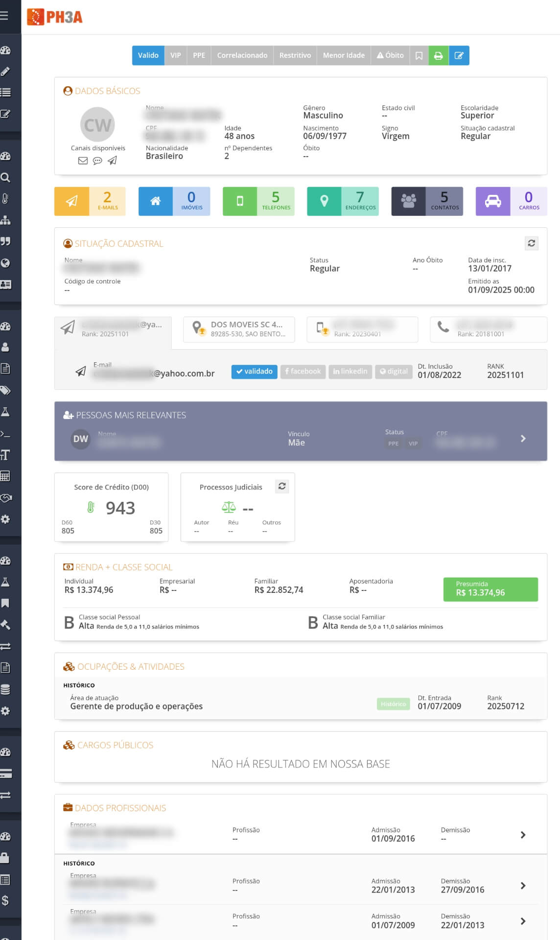The width and height of the screenshot is (560, 940).
Task: Open the padlock icon in the sidebar
Action: [5, 858]
